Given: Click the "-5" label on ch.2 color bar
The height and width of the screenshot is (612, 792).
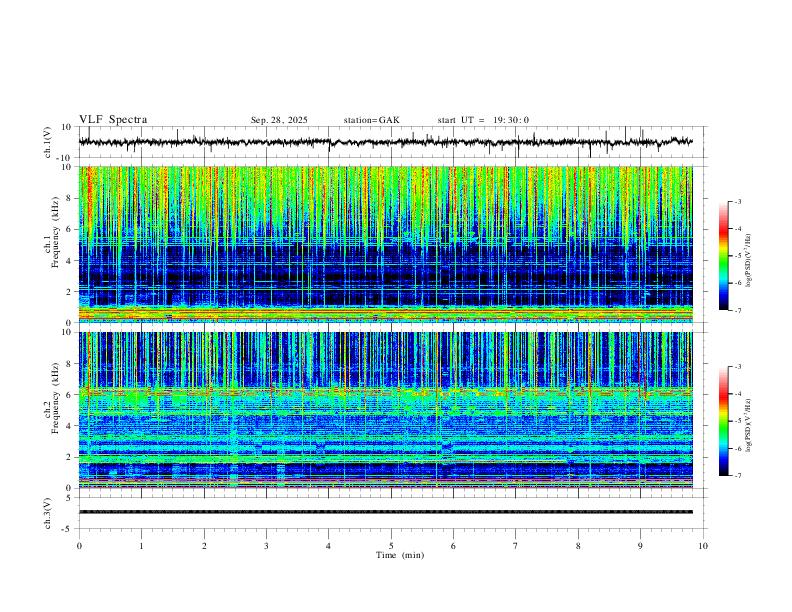Looking at the screenshot, I should coord(738,421).
